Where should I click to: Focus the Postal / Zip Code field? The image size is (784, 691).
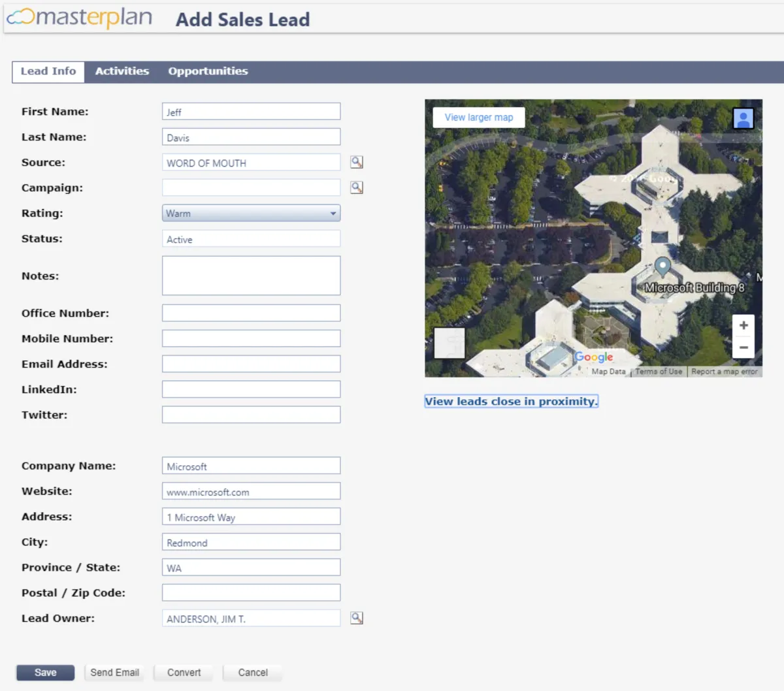[x=251, y=593]
